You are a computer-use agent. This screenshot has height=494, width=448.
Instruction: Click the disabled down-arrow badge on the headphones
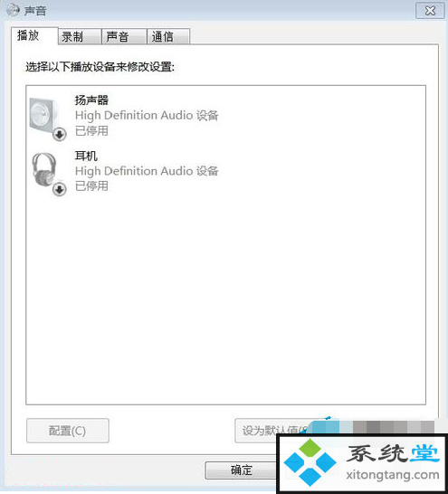coord(59,190)
